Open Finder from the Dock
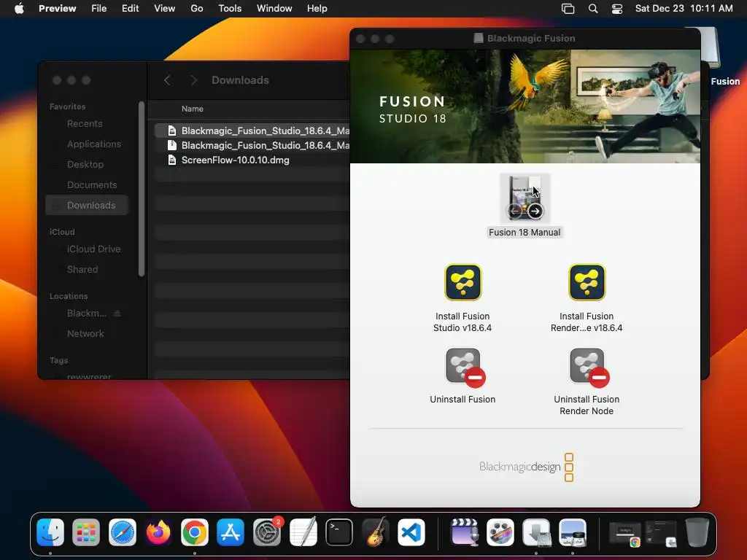The image size is (747, 560). [x=50, y=532]
